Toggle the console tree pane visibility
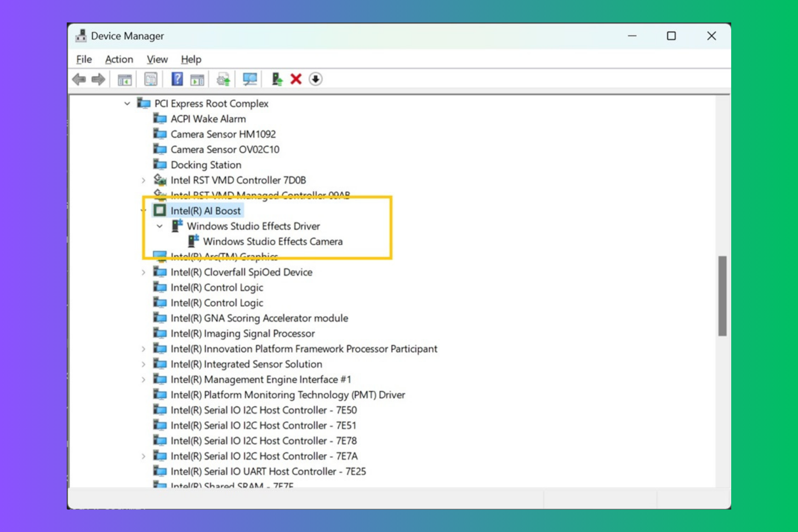 pyautogui.click(x=125, y=79)
